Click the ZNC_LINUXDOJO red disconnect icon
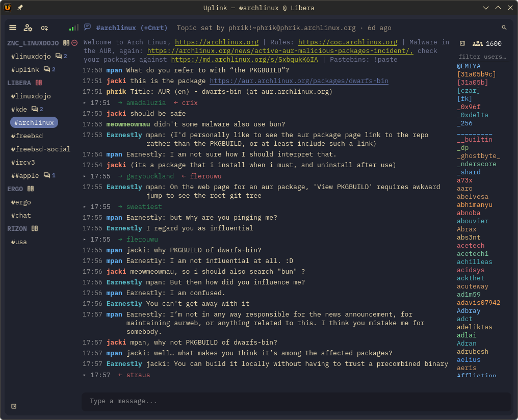This screenshot has height=420, width=518. coord(74,43)
